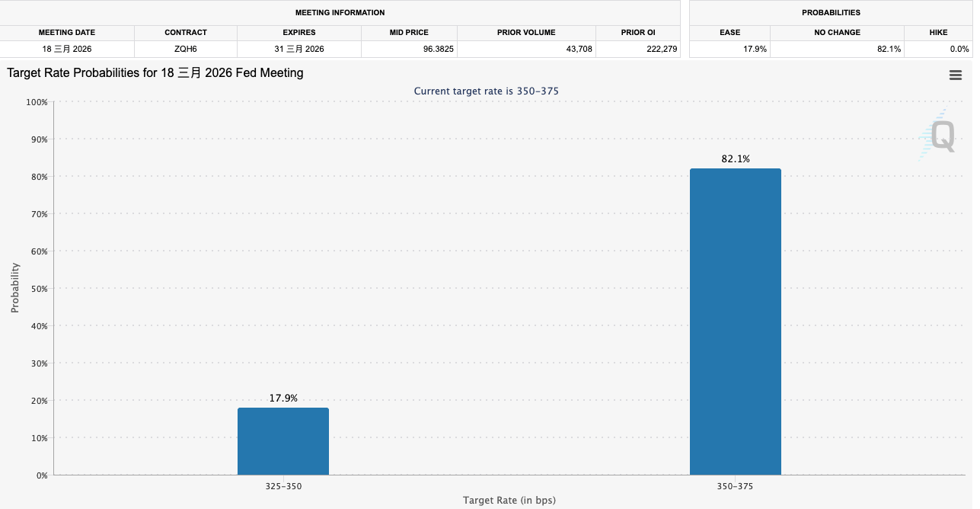The height and width of the screenshot is (509, 980).
Task: Click the QuikStrike Q watermark logo
Action: pos(937,136)
